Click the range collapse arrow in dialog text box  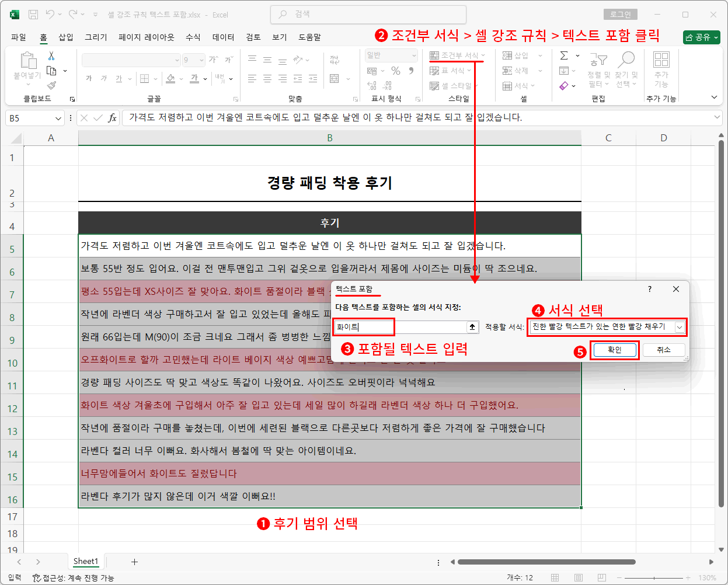(x=472, y=327)
